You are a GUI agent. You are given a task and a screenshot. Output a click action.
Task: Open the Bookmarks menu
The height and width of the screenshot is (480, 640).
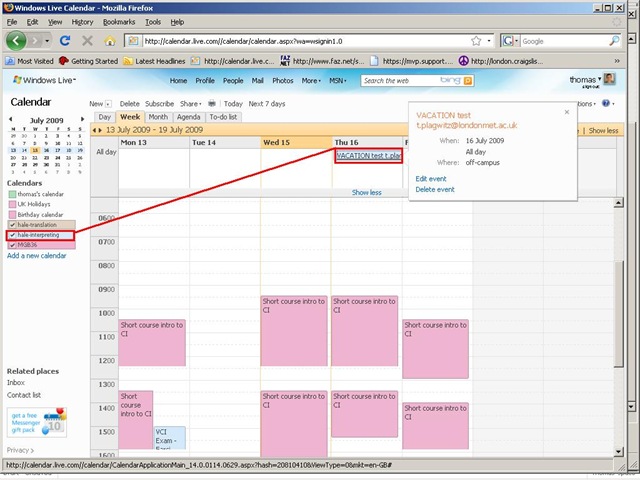coord(116,21)
